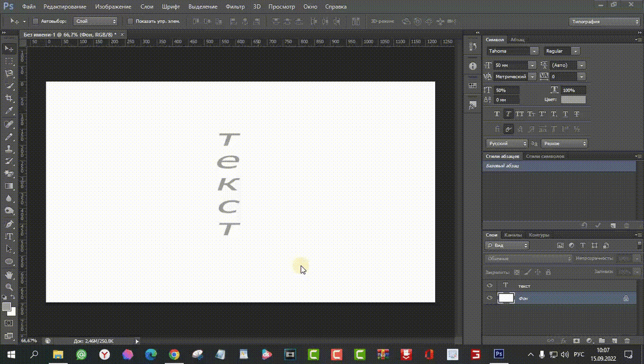Viewport: 644px width, 364px height.
Task: Open the Фильтр menu
Action: pyautogui.click(x=235, y=7)
